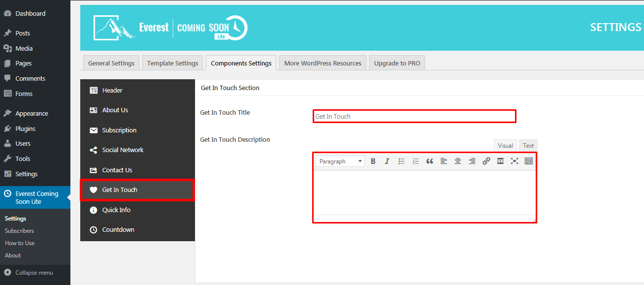Open More WordPress Resources tab

pyautogui.click(x=323, y=63)
